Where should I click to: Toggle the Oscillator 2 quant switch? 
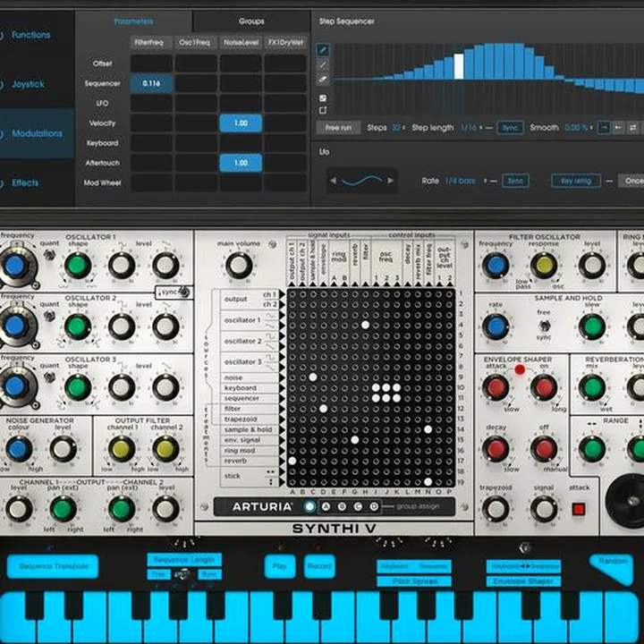pyautogui.click(x=50, y=317)
